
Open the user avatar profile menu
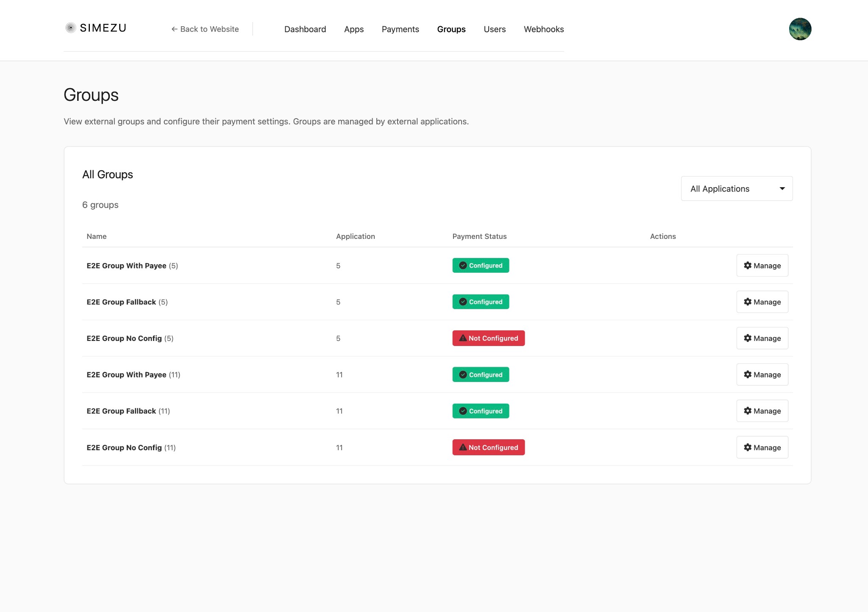point(800,29)
